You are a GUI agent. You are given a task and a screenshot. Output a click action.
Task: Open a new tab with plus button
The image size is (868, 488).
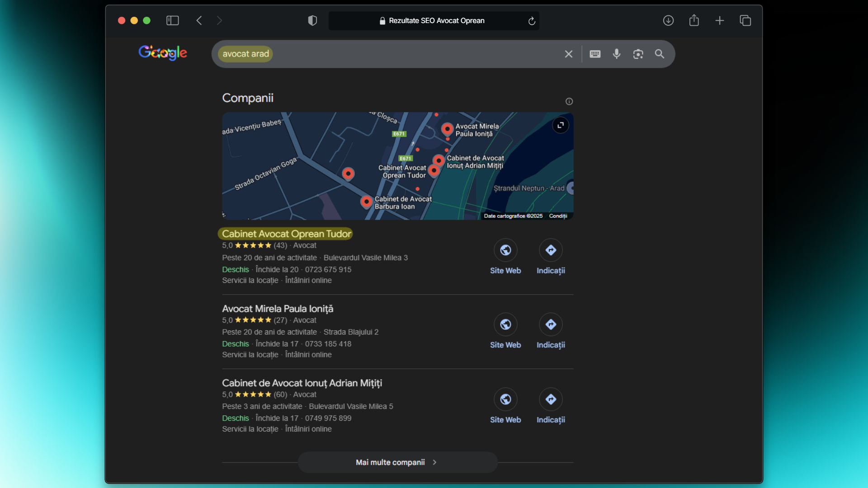(719, 20)
